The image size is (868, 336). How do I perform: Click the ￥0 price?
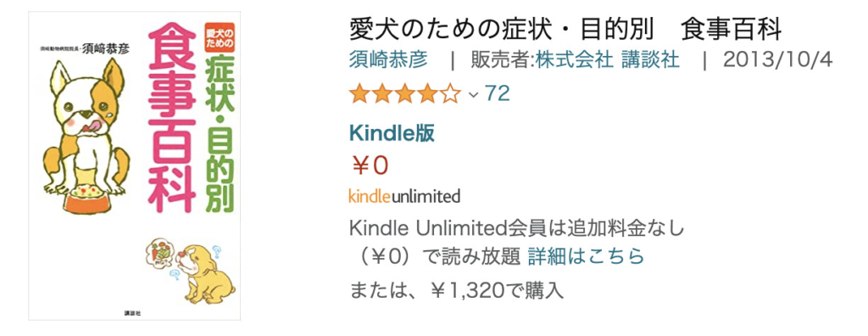tap(371, 165)
